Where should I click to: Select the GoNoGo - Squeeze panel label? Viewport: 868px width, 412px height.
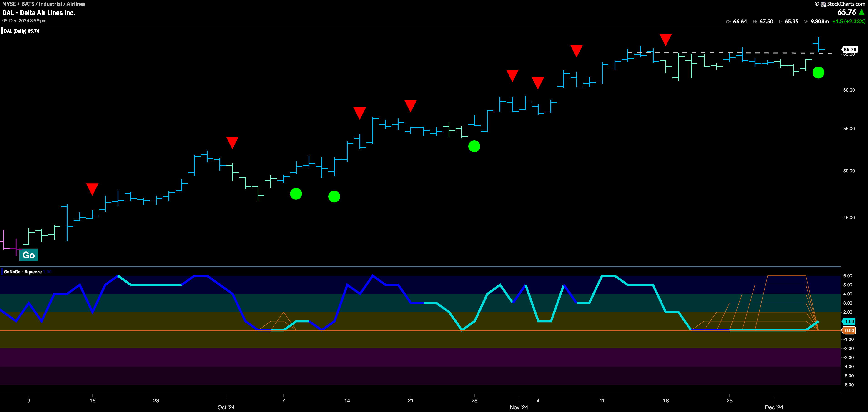pyautogui.click(x=23, y=272)
